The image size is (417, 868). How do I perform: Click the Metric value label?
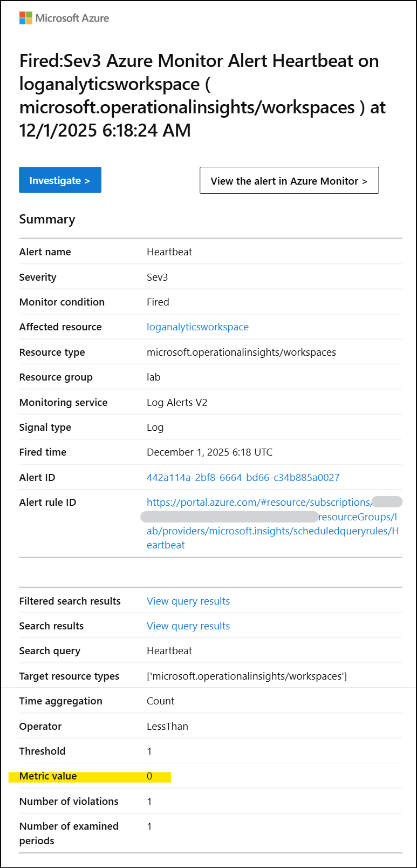tap(48, 776)
